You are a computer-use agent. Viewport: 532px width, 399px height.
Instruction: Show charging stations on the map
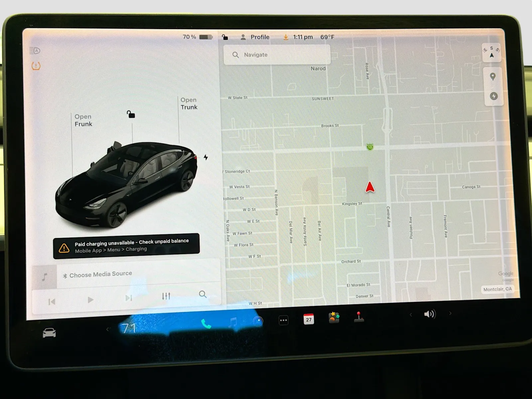(x=494, y=96)
